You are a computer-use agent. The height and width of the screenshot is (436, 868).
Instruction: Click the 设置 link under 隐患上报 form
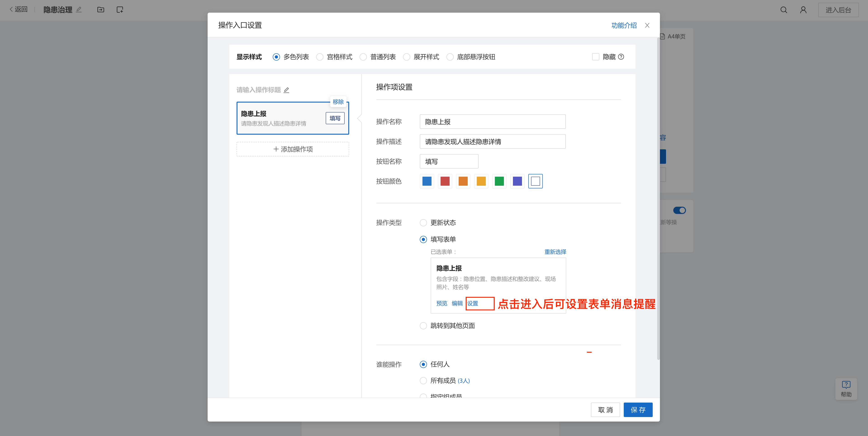[x=472, y=303]
